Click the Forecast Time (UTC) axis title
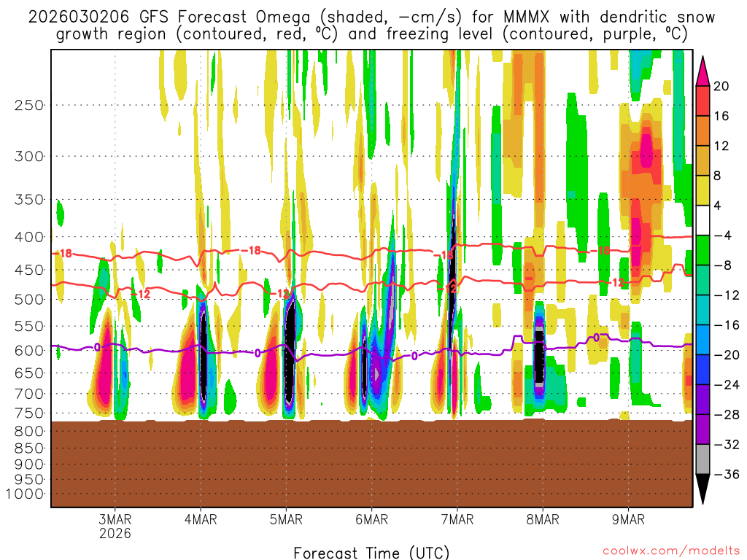 click(x=371, y=552)
